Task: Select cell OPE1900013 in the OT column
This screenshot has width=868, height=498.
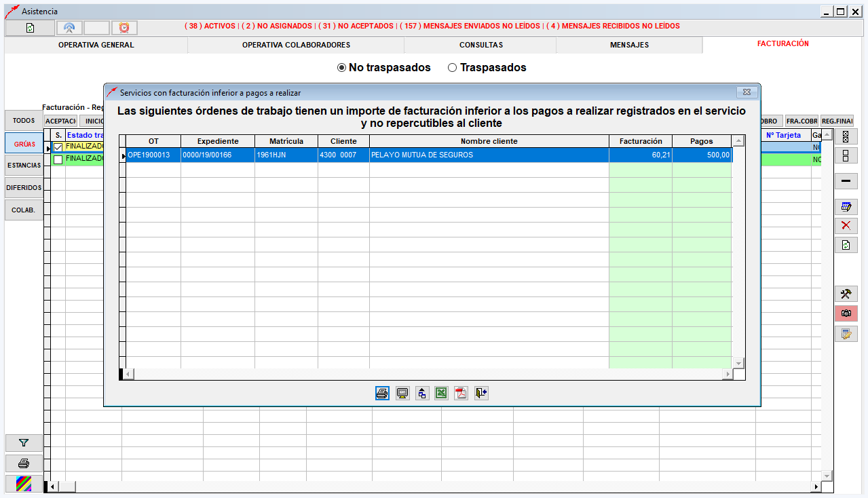Action: tap(153, 155)
